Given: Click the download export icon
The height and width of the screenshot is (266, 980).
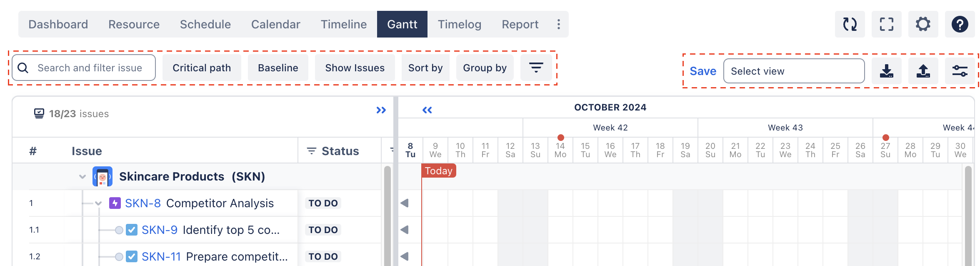Looking at the screenshot, I should [x=886, y=71].
